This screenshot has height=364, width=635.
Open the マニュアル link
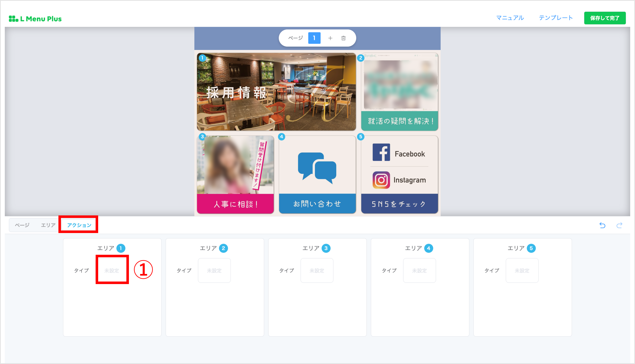[x=510, y=18]
